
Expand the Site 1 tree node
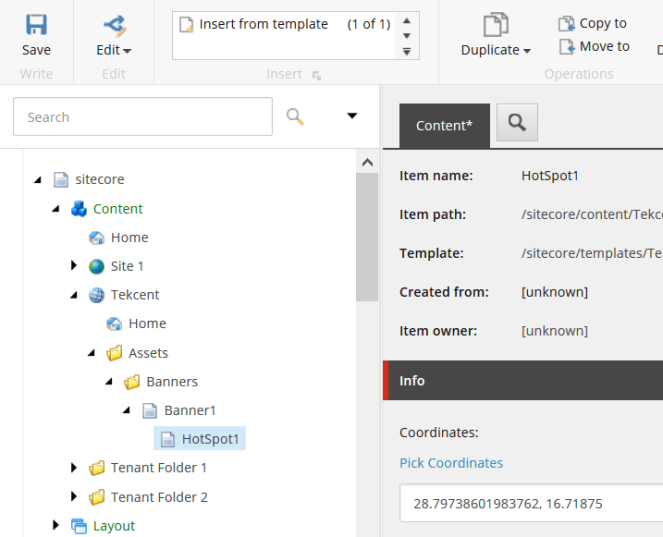[x=74, y=266]
